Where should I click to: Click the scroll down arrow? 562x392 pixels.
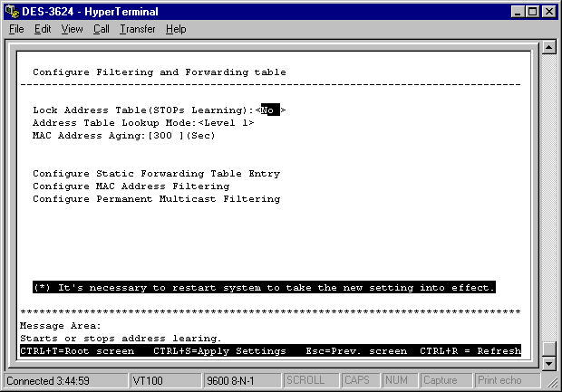(x=548, y=363)
